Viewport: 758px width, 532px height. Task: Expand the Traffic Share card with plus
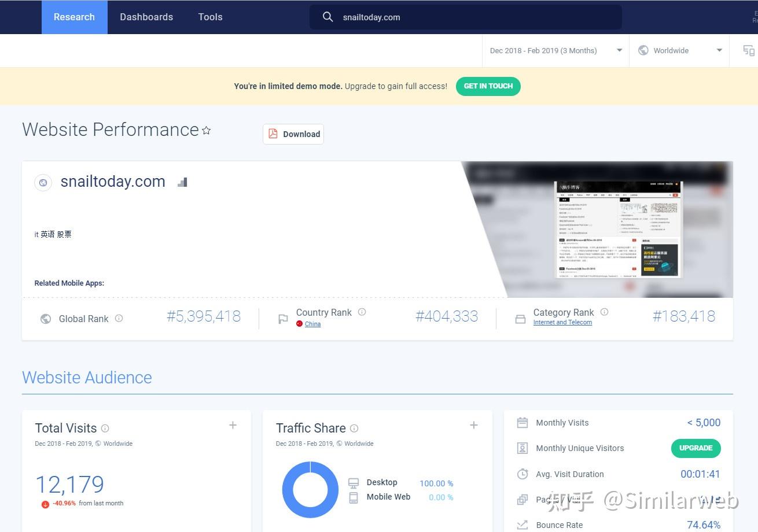[x=473, y=425]
